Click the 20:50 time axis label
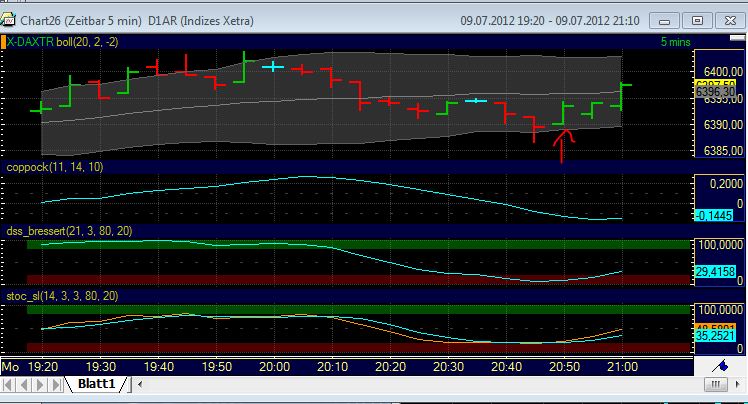 click(564, 367)
